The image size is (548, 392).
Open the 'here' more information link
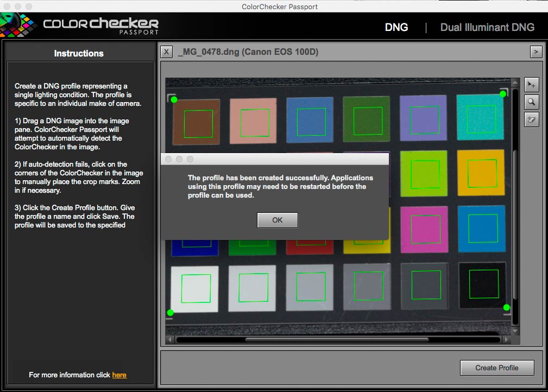pyautogui.click(x=119, y=375)
